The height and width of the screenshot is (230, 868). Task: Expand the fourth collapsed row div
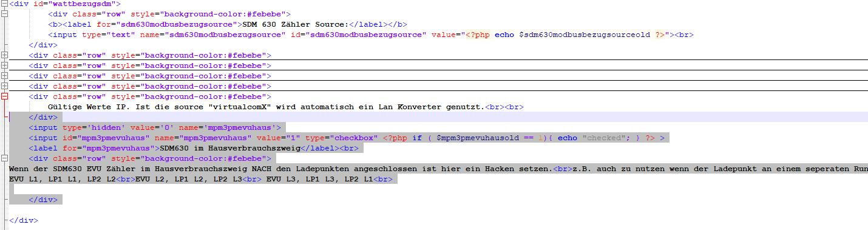tap(4, 86)
